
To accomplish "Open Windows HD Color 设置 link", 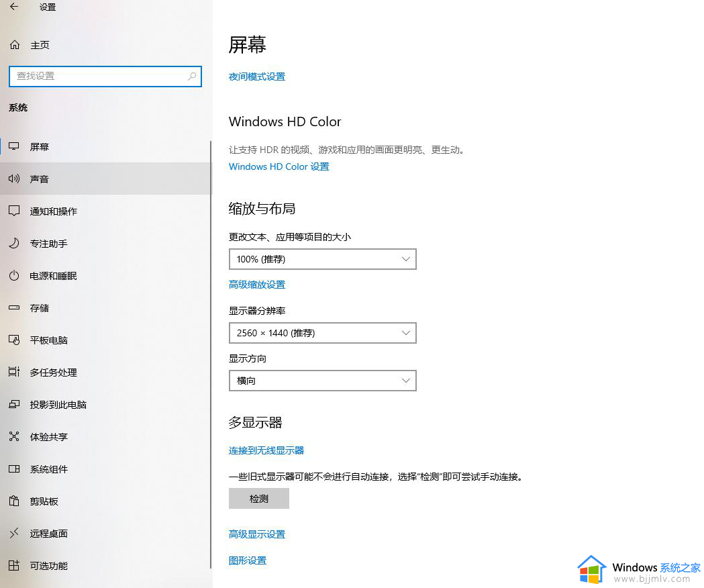I will [279, 166].
